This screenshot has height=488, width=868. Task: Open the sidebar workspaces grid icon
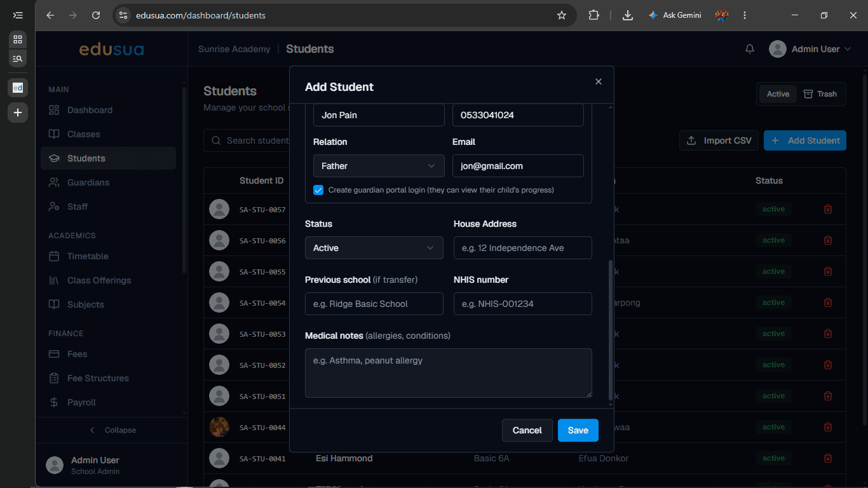[x=18, y=39]
